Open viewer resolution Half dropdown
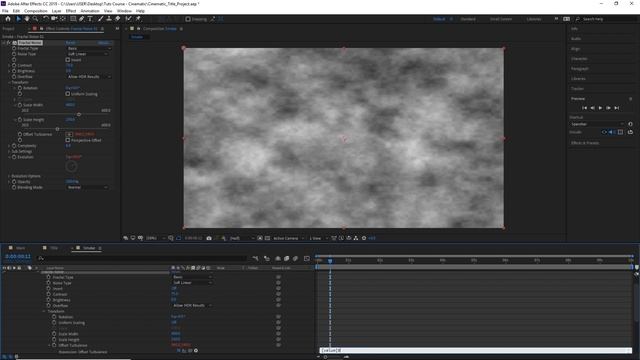This screenshot has width=640, height=360. pyautogui.click(x=242, y=238)
